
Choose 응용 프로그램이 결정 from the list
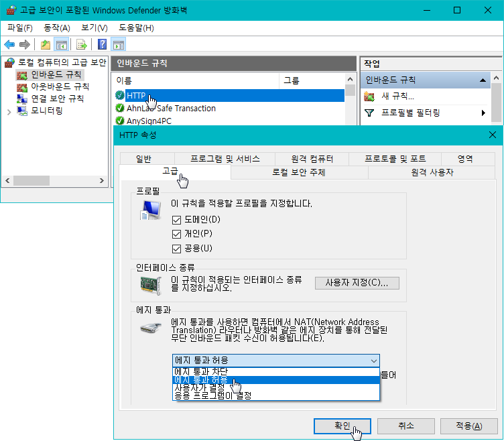(x=275, y=395)
